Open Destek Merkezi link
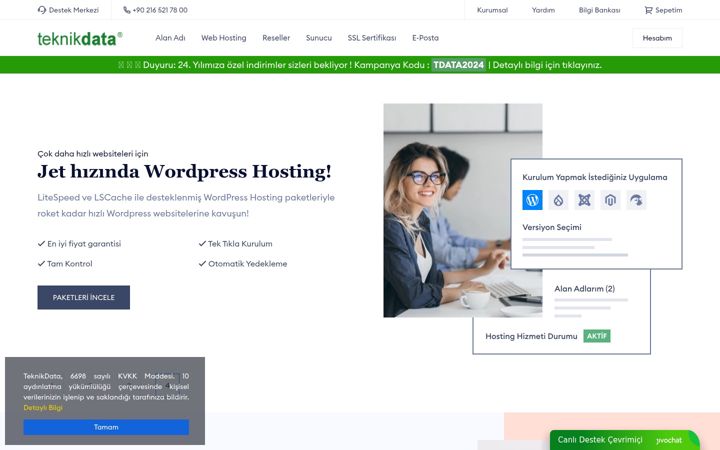 (x=73, y=10)
